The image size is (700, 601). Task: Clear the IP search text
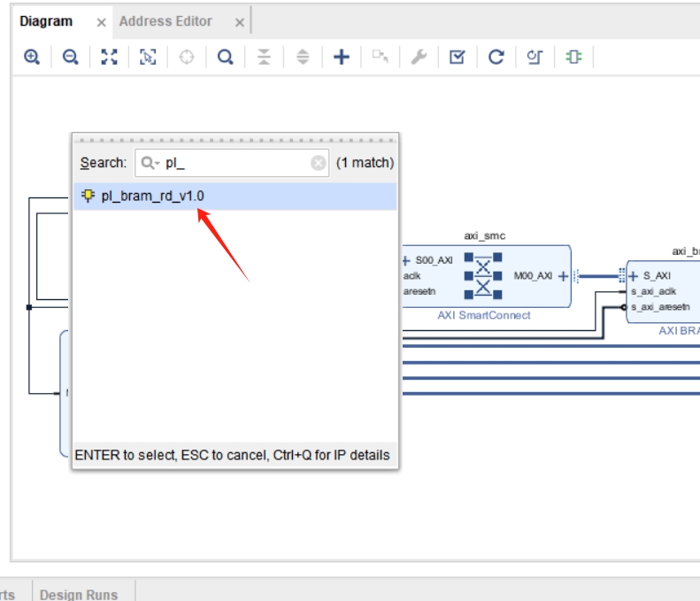319,163
